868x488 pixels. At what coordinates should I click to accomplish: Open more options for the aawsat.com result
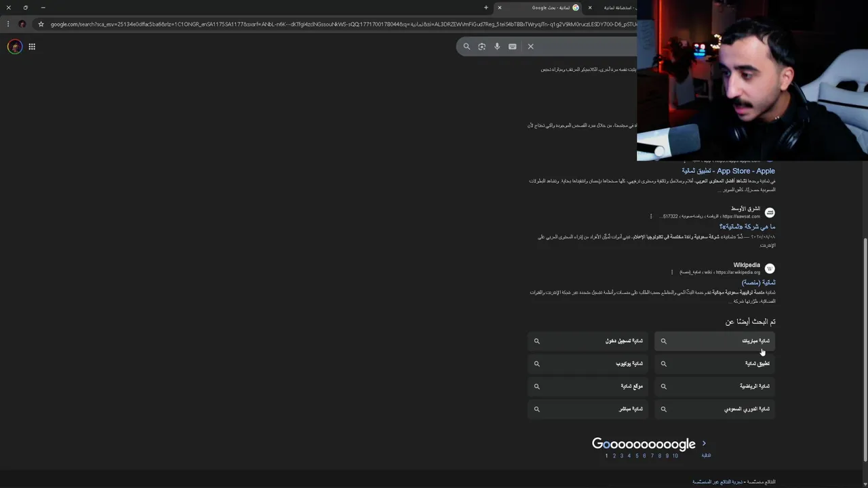coord(651,216)
